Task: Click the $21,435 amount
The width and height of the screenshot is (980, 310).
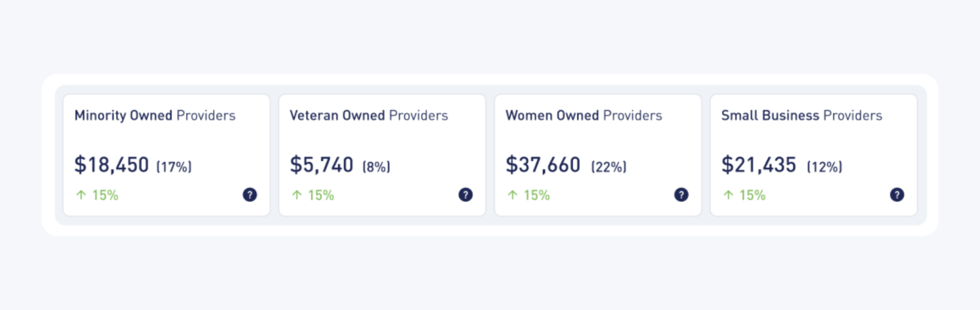Action: pos(758,165)
